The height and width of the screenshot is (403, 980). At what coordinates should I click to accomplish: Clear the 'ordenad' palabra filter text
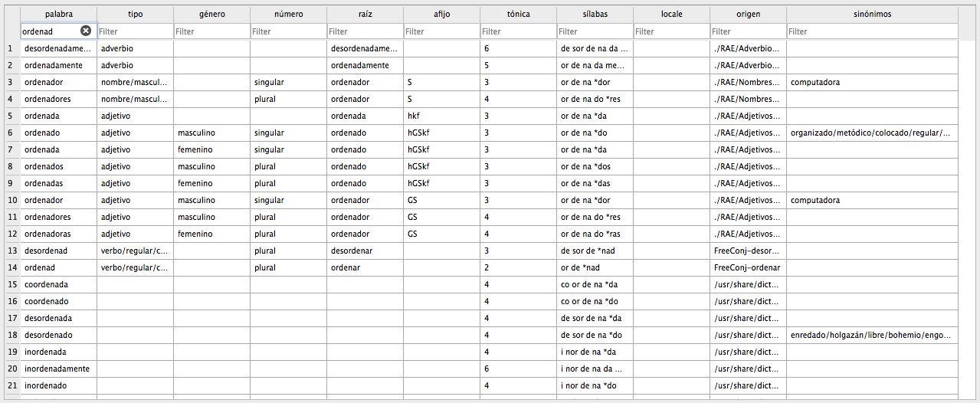point(86,31)
